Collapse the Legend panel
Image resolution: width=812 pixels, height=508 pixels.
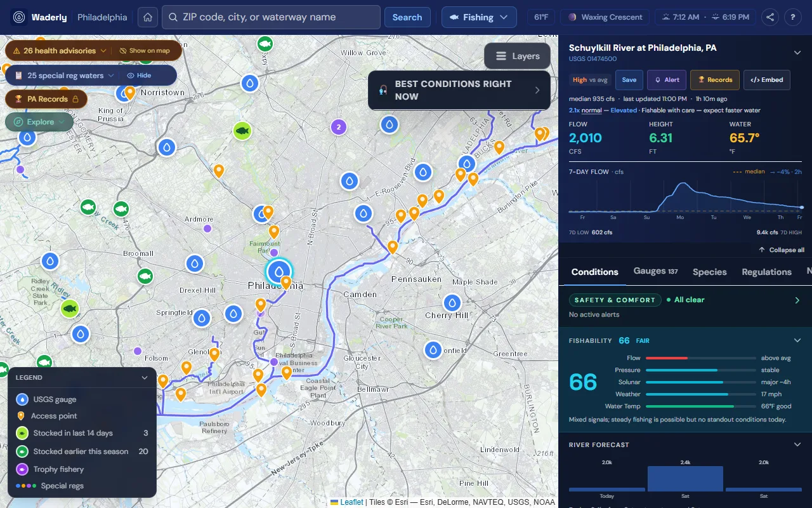click(x=145, y=377)
